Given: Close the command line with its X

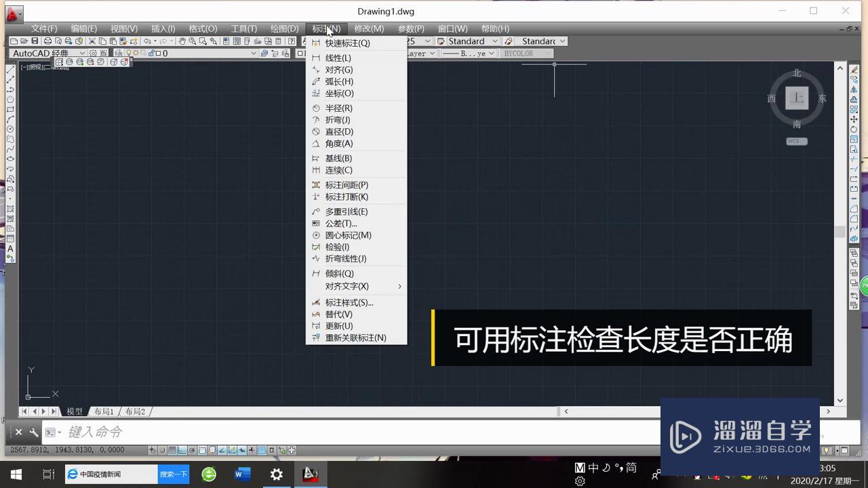Looking at the screenshot, I should coord(18,432).
